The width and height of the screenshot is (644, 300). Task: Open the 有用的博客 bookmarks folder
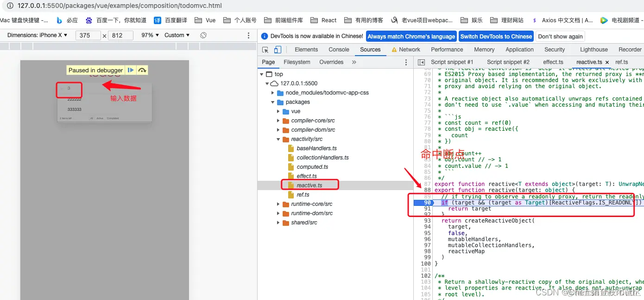(x=364, y=20)
